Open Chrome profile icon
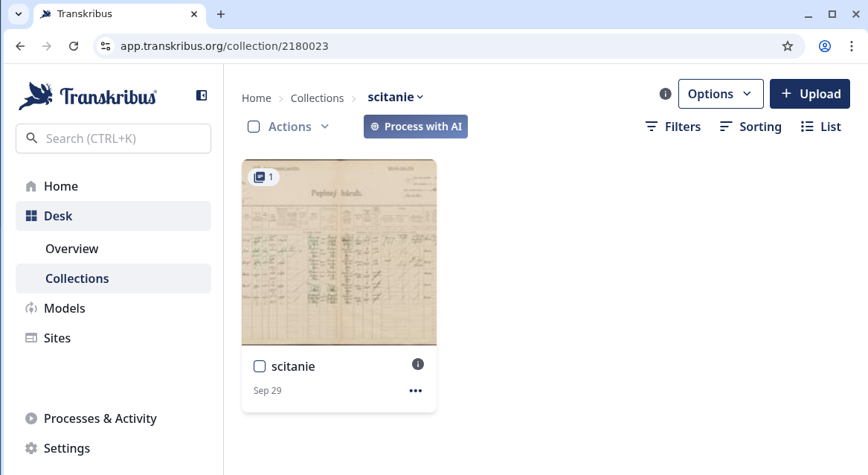This screenshot has height=475, width=868. coord(825,46)
